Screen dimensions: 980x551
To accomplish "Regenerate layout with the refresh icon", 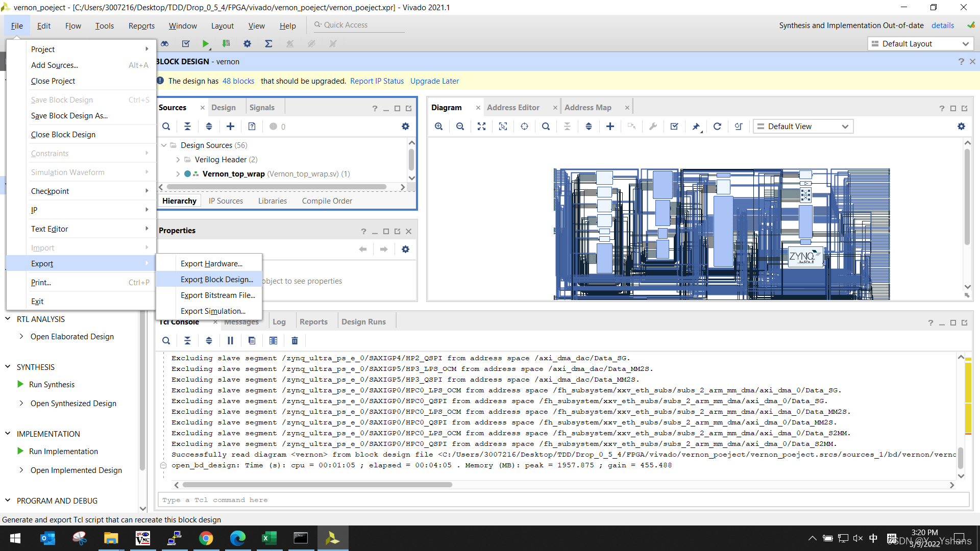I will (x=717, y=127).
